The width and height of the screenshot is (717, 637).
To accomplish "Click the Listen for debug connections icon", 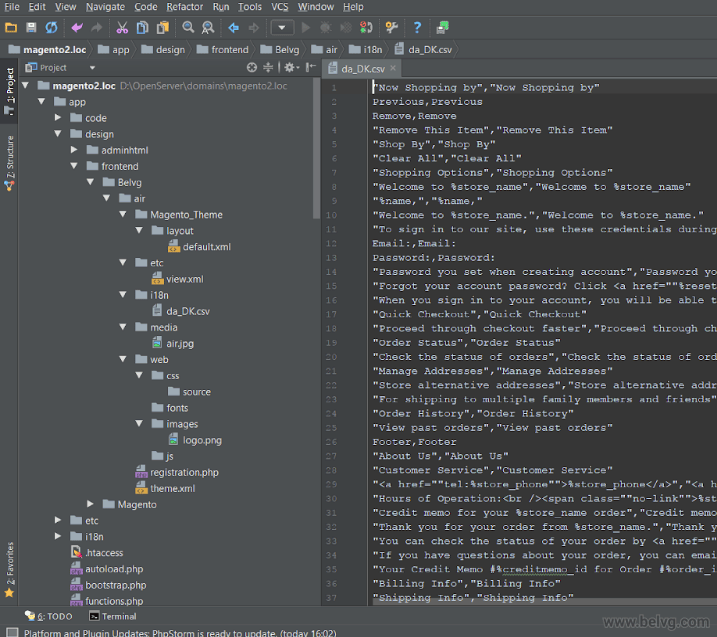I will [366, 27].
